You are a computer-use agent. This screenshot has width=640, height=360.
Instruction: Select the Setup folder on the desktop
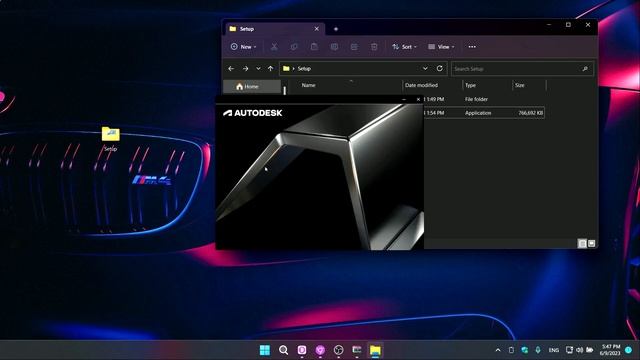point(111,139)
